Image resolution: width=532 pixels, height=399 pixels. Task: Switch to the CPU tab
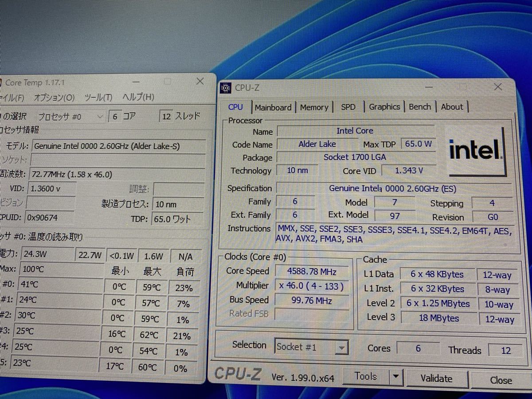[x=235, y=107]
